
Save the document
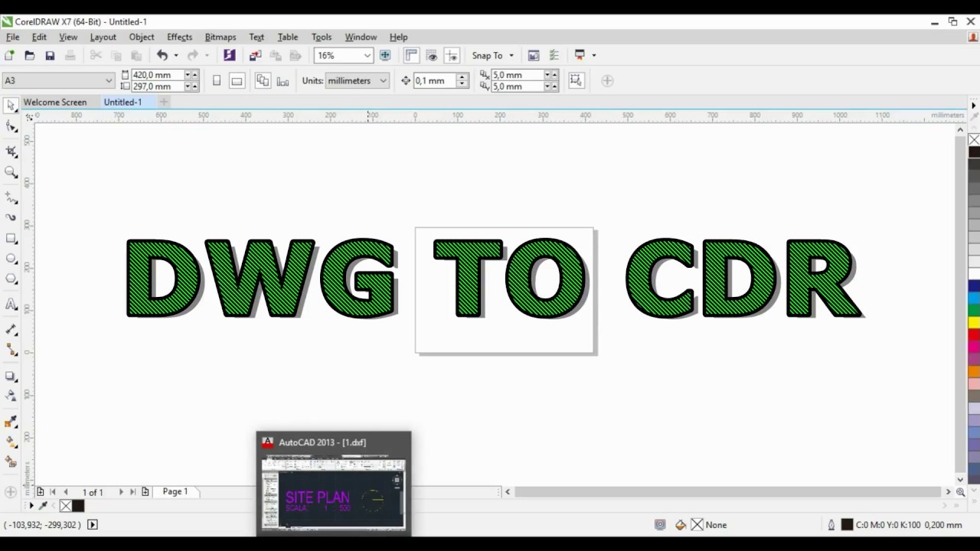[50, 55]
